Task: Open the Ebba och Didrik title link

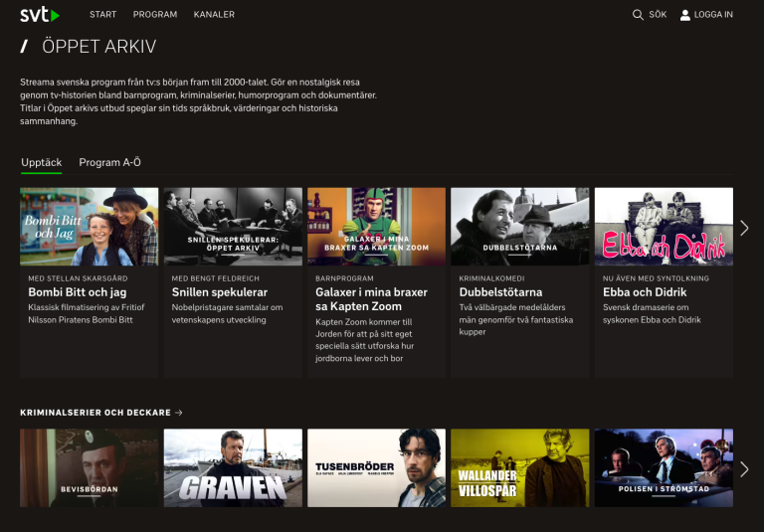Action: pos(645,292)
